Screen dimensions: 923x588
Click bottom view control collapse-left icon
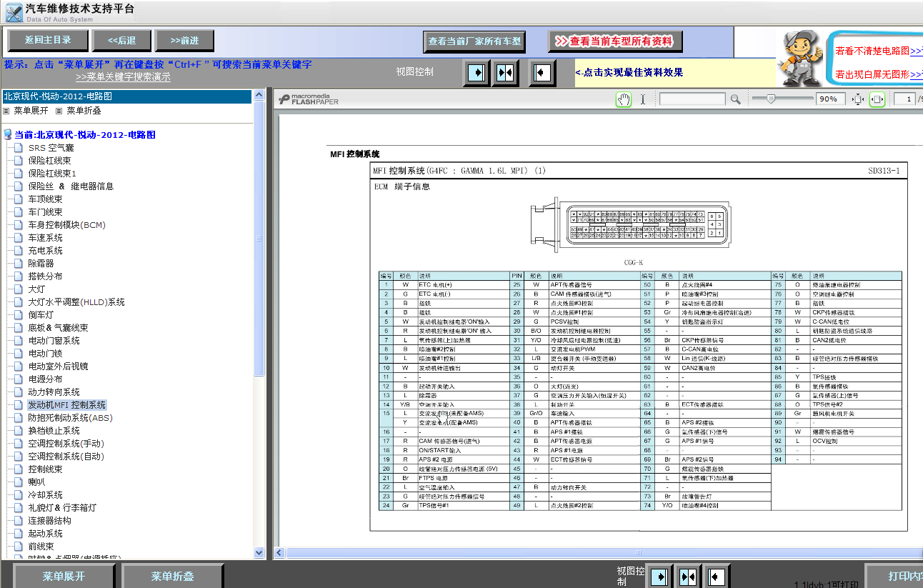(x=716, y=576)
